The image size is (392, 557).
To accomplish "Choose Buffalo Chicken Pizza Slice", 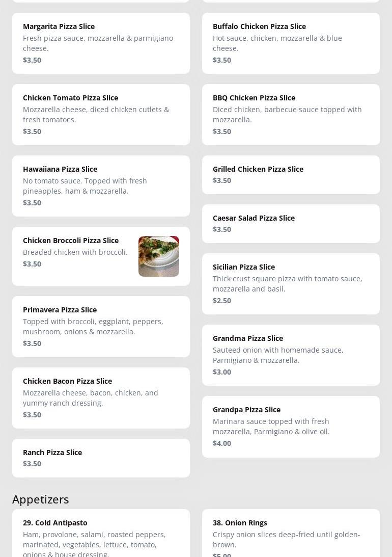I will (x=291, y=43).
